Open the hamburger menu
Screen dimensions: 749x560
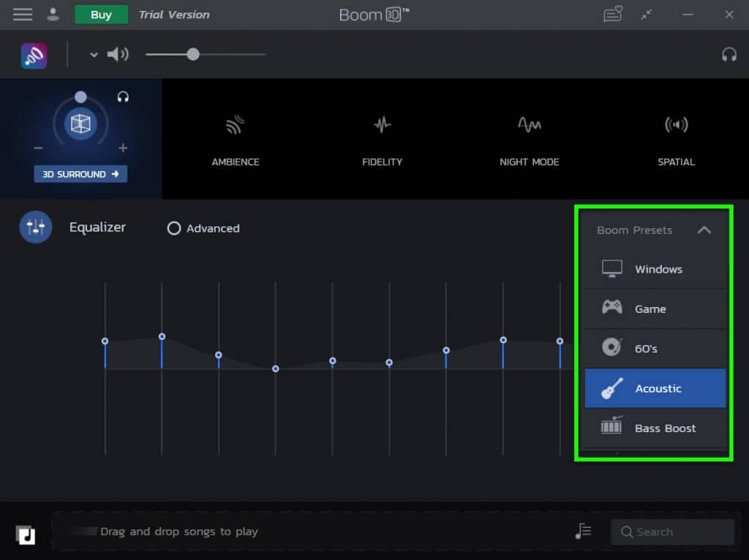point(22,15)
